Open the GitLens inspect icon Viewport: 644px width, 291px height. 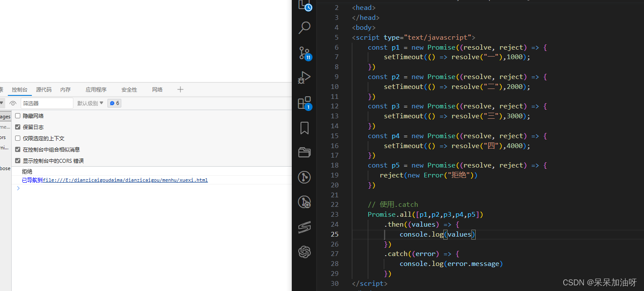[x=304, y=202]
